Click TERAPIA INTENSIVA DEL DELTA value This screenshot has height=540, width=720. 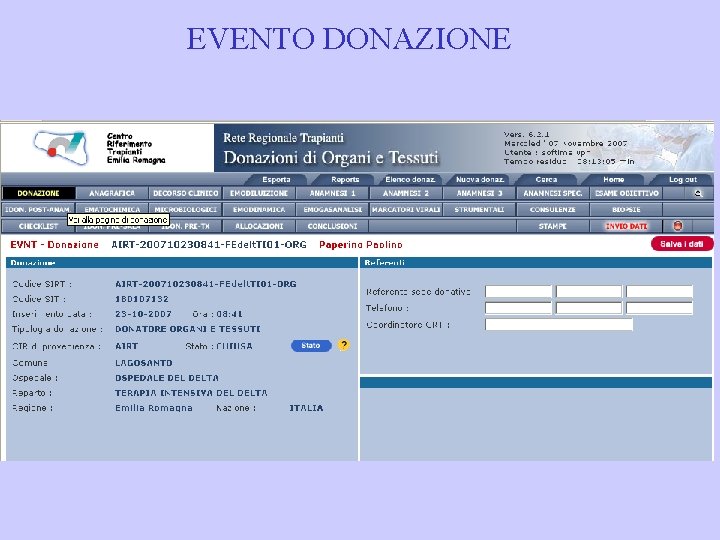191,393
